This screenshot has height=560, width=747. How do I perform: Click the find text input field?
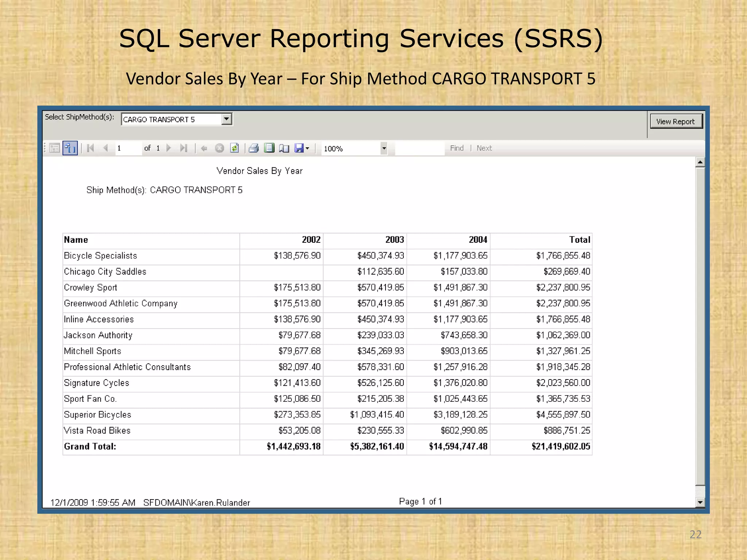click(x=420, y=148)
